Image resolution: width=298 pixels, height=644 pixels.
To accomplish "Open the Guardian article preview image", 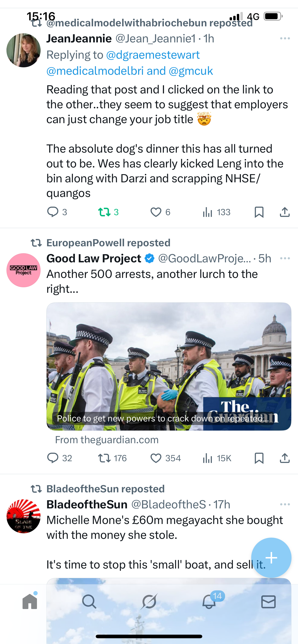I will pyautogui.click(x=169, y=366).
